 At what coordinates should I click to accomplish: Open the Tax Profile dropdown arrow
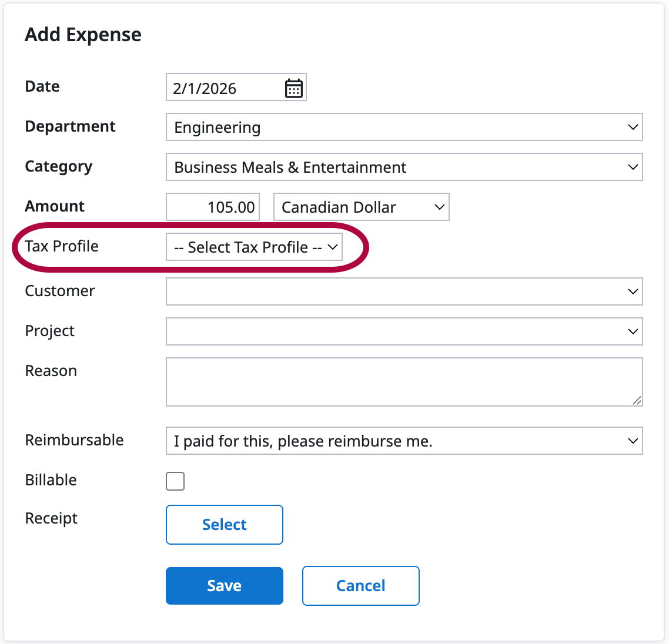[x=333, y=247]
